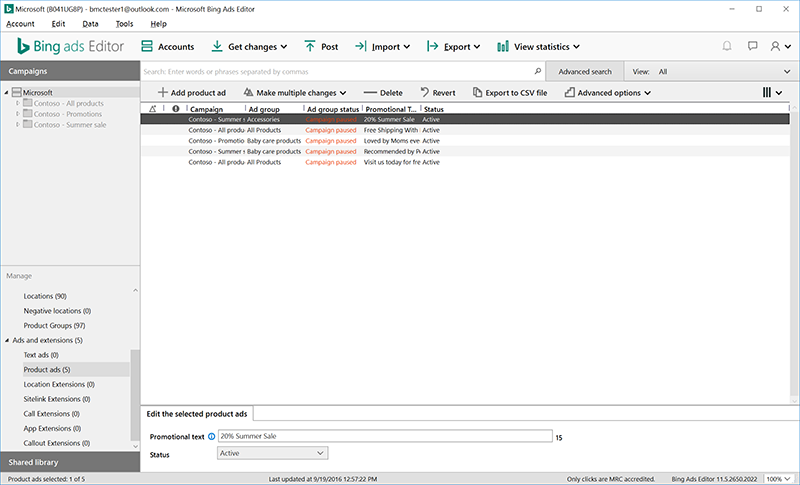Expand Contoso - Summer sale campaign

click(x=17, y=124)
